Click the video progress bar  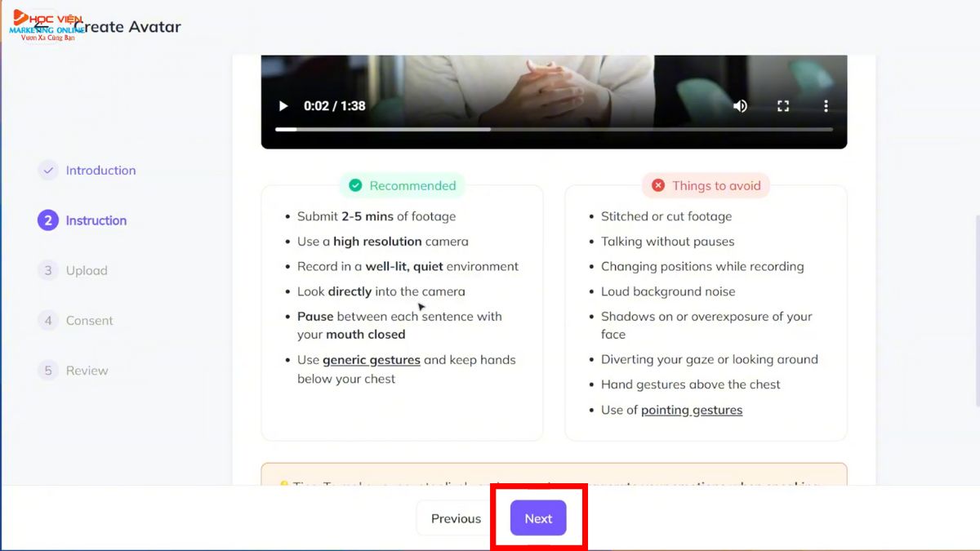coord(554,129)
